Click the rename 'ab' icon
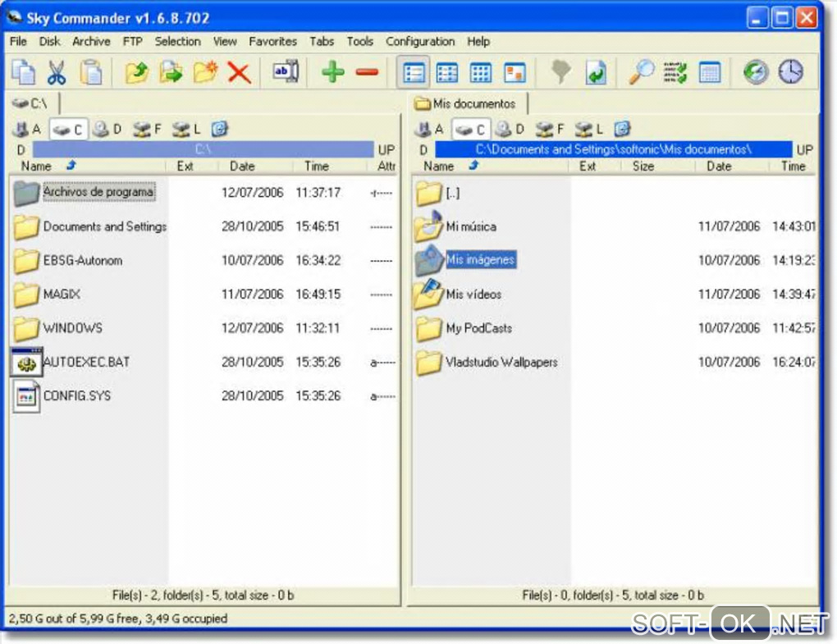The width and height of the screenshot is (837, 644). [x=286, y=72]
